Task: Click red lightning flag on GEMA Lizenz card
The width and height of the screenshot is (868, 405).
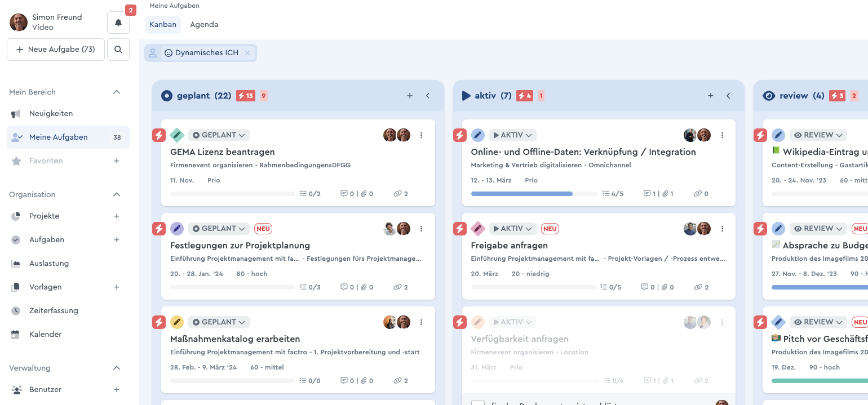Action: point(159,135)
